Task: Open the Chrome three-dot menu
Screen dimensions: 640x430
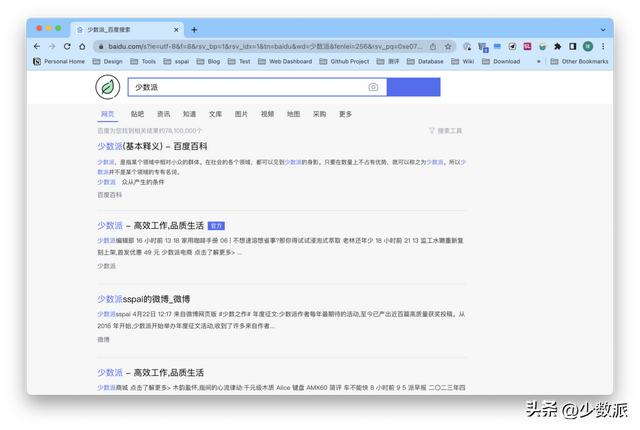Action: point(603,47)
